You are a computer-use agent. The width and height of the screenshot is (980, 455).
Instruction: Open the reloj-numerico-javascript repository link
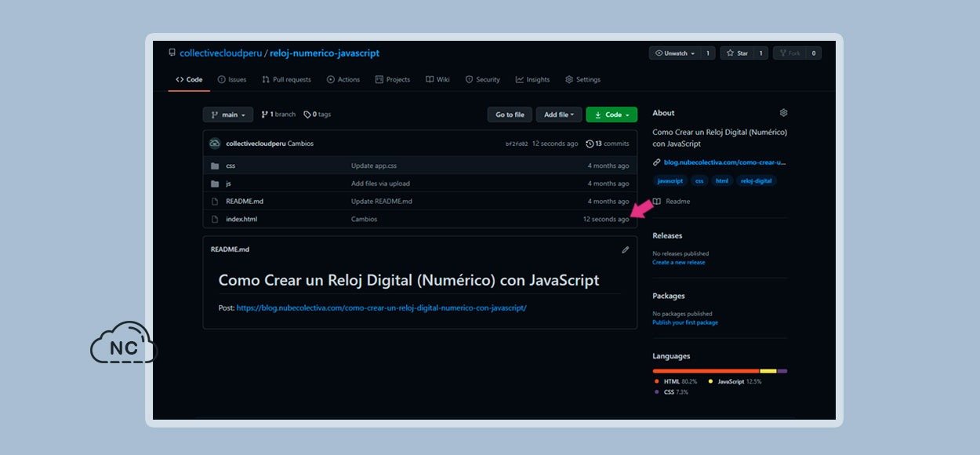(325, 53)
